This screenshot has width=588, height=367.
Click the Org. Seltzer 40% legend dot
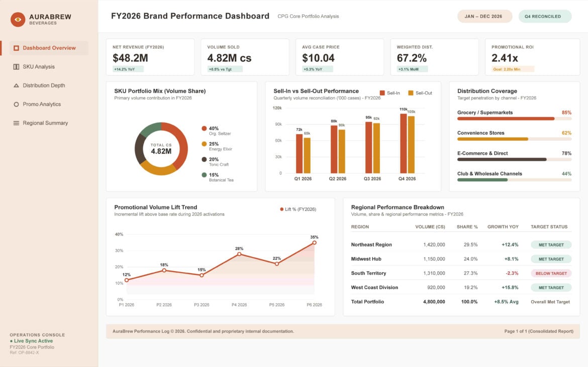tap(204, 129)
